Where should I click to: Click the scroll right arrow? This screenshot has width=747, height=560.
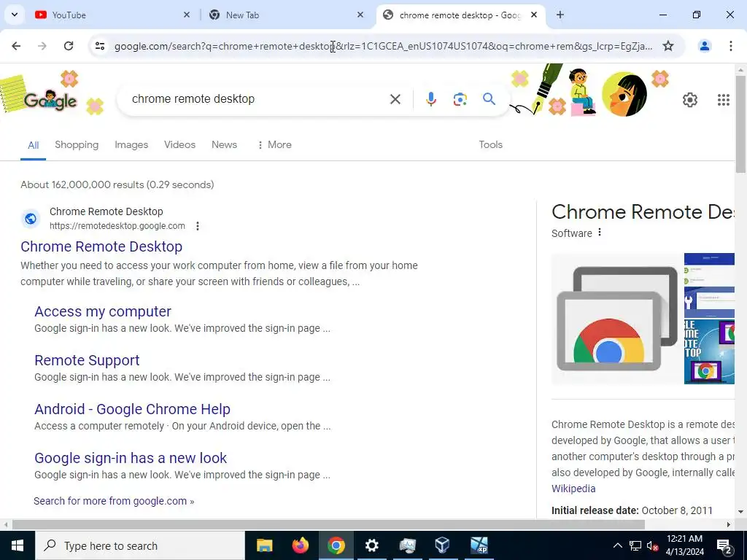pos(729,525)
